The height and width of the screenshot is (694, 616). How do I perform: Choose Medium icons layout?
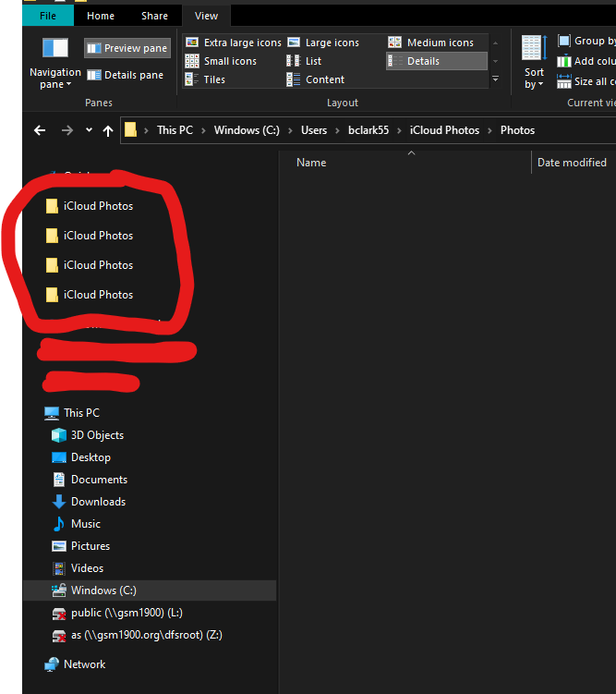coord(430,43)
